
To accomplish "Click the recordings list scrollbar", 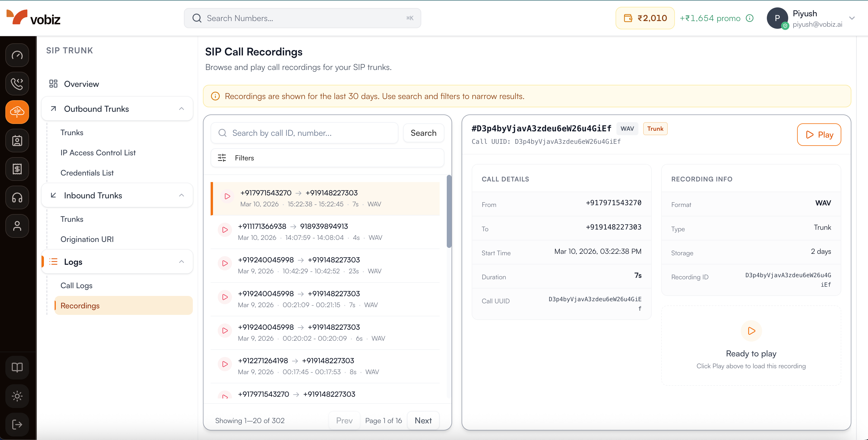I will tap(449, 212).
